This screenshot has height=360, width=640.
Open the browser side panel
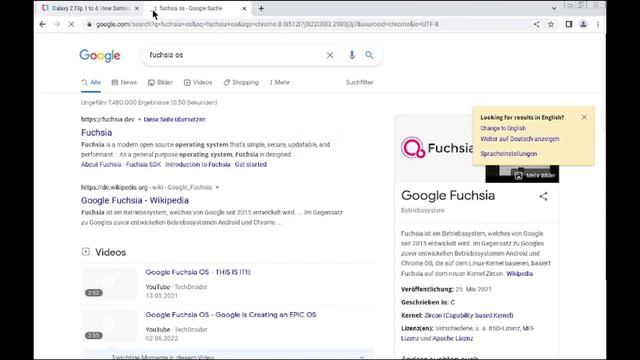569,24
